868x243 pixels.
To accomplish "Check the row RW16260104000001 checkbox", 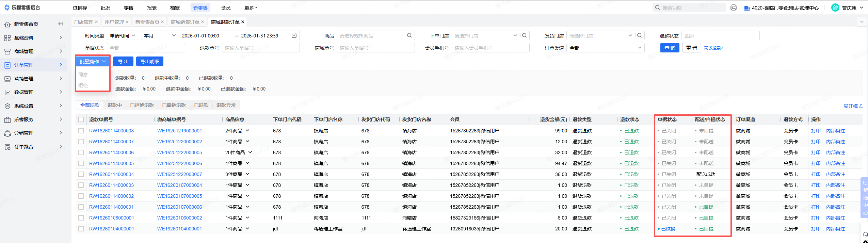I will (81, 229).
